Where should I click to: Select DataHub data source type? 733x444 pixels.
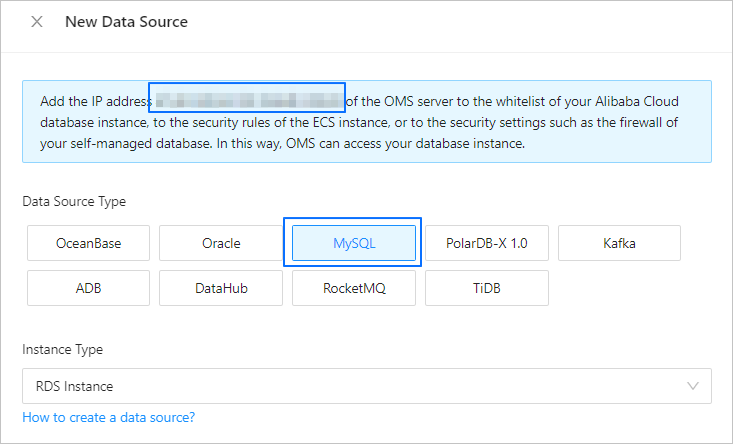point(221,288)
